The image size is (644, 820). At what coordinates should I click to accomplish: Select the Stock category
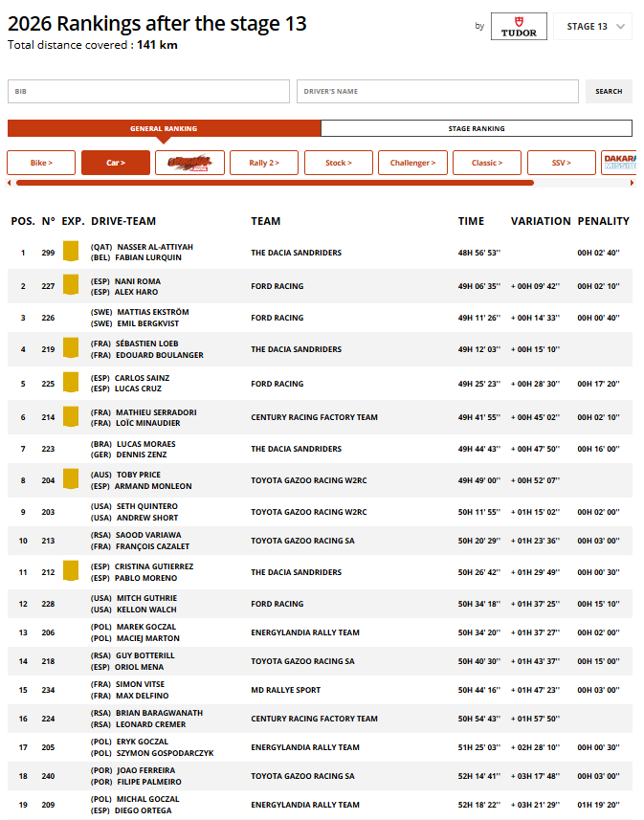coord(339,163)
